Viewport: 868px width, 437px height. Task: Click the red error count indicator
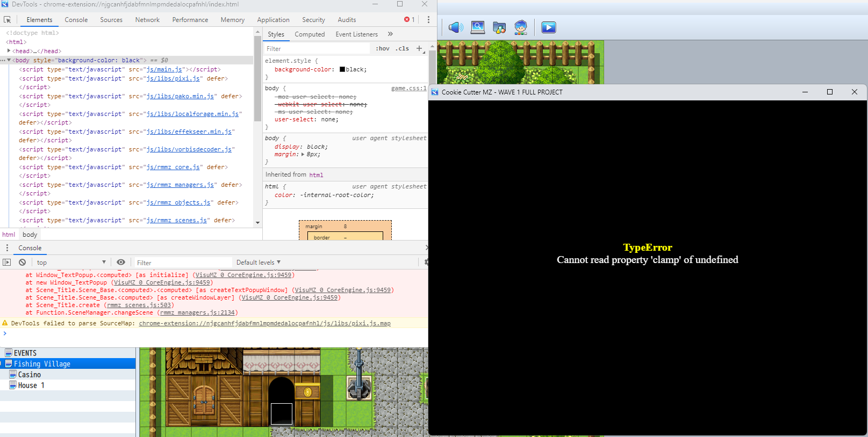(410, 20)
